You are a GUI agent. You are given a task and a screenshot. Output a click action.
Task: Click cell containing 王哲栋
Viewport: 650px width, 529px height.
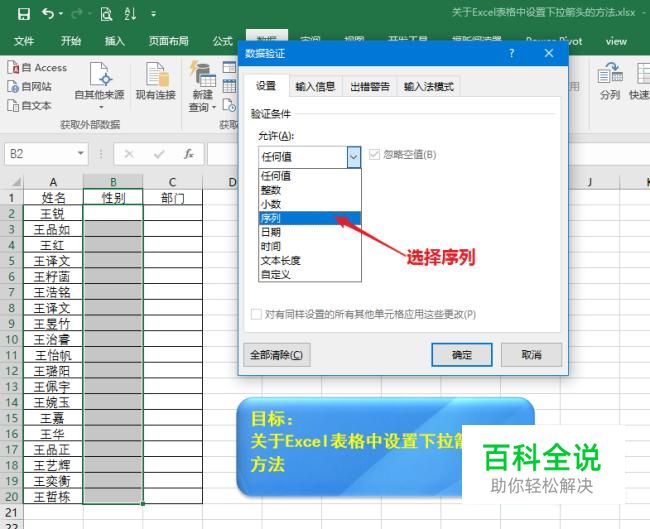coord(53,497)
